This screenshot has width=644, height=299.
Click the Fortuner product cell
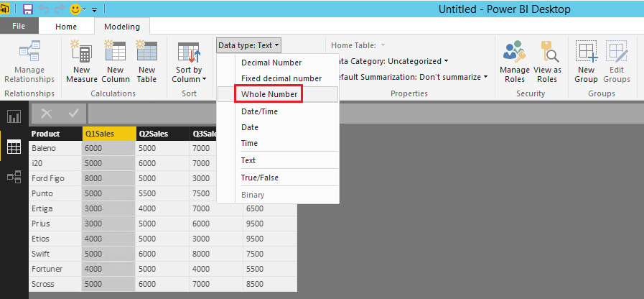[x=55, y=269]
